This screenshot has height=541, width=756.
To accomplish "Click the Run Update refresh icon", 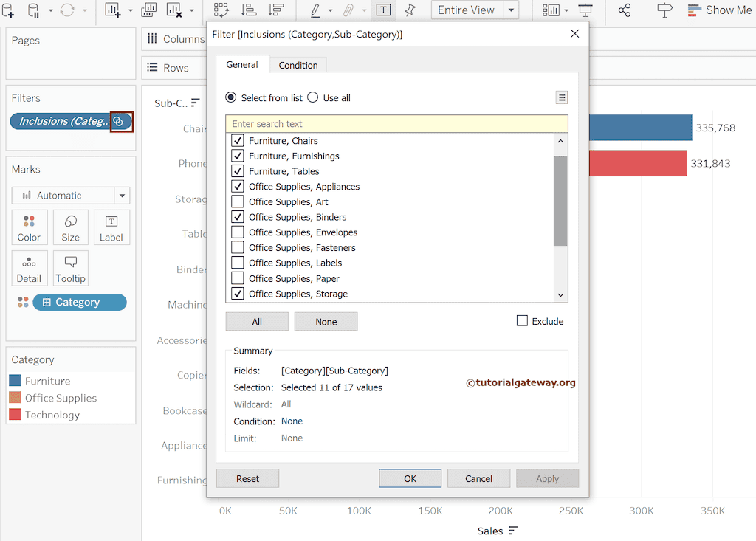I will [x=67, y=10].
